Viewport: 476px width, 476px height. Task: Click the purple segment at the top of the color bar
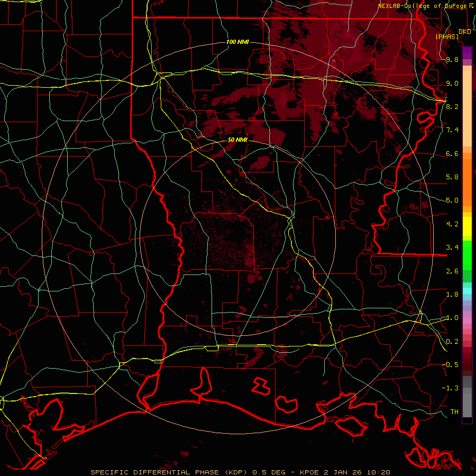point(467,53)
